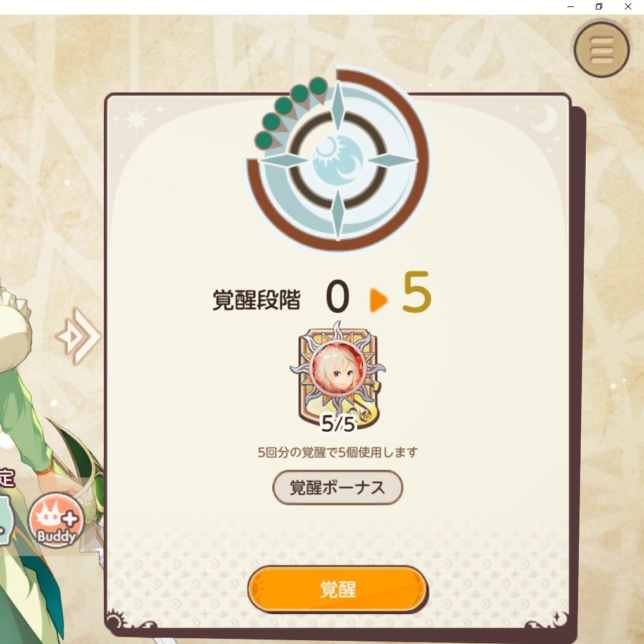Select the current awakening stage number 0
This screenshot has height=644, width=644.
(x=338, y=296)
